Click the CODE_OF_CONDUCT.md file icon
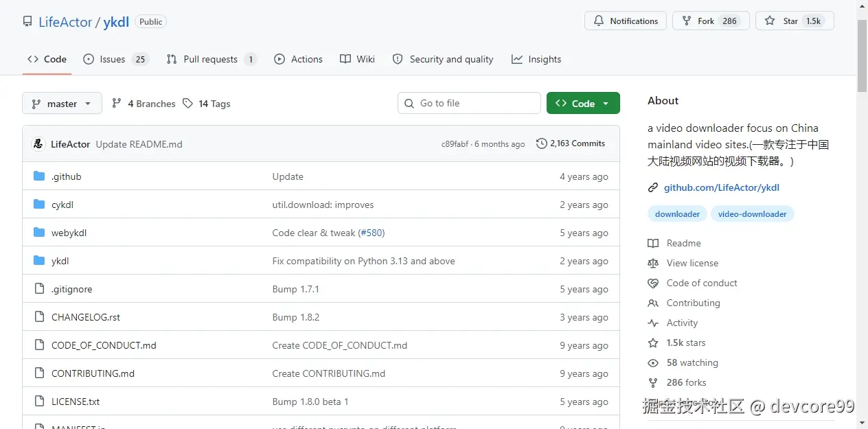Viewport: 868px width, 429px height. (39, 345)
